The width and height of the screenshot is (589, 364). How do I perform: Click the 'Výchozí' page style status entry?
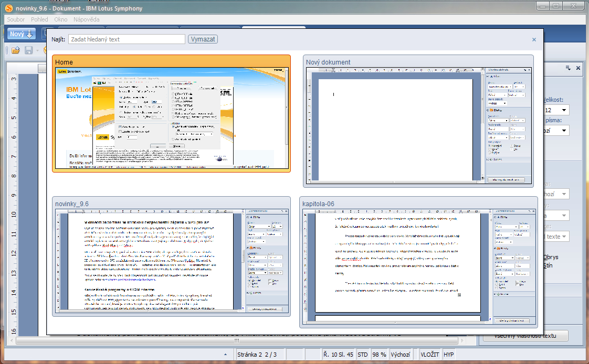[400, 354]
